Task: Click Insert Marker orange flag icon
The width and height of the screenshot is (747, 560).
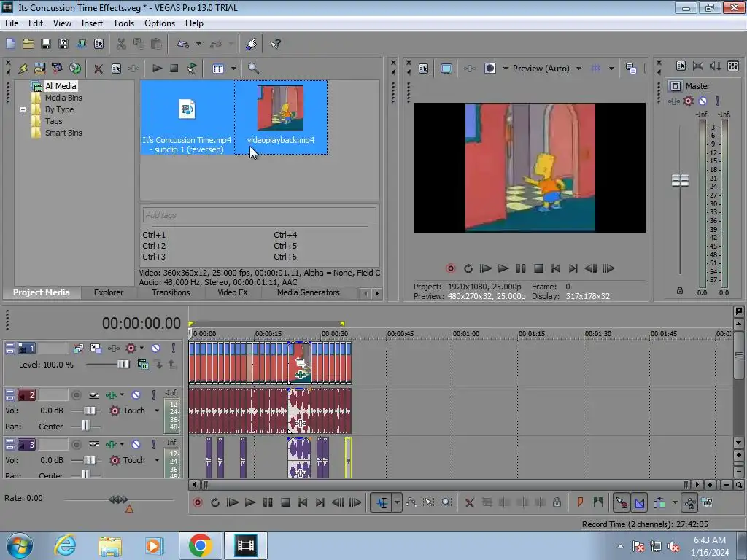Action: 580,502
